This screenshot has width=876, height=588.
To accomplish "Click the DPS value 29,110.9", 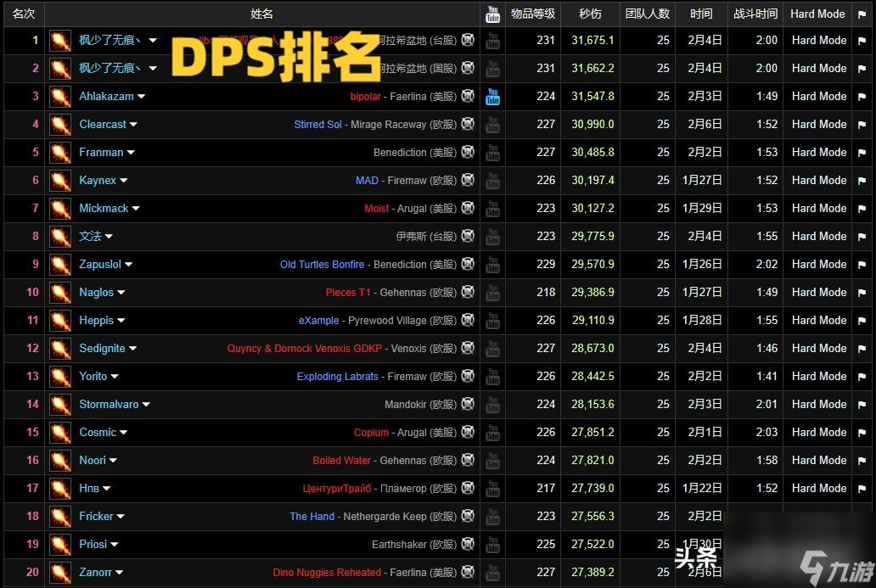I will tap(592, 321).
